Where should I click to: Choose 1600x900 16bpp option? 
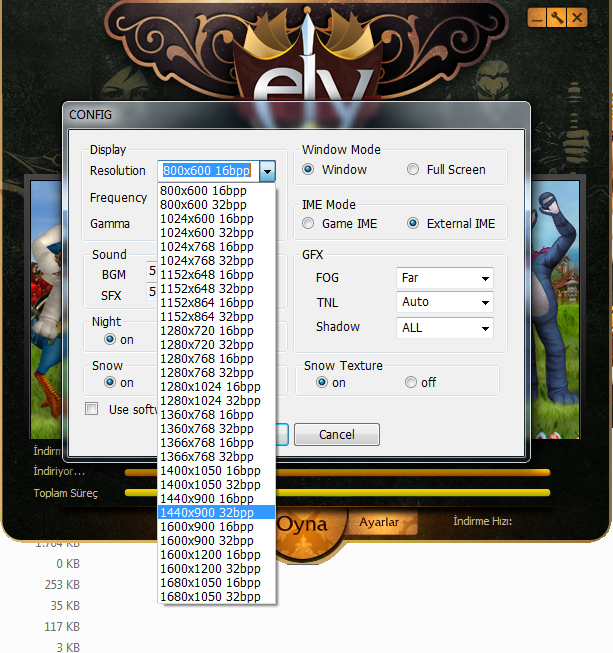coord(217,527)
